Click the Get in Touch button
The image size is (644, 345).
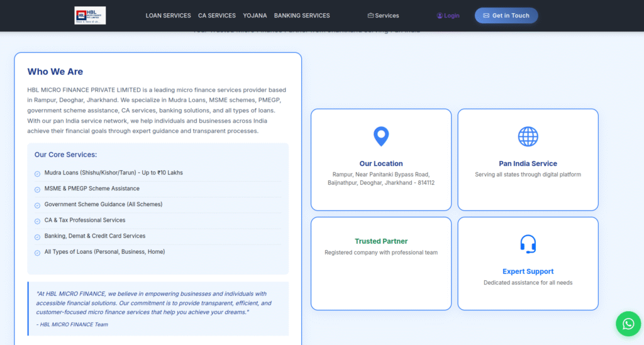pos(506,16)
